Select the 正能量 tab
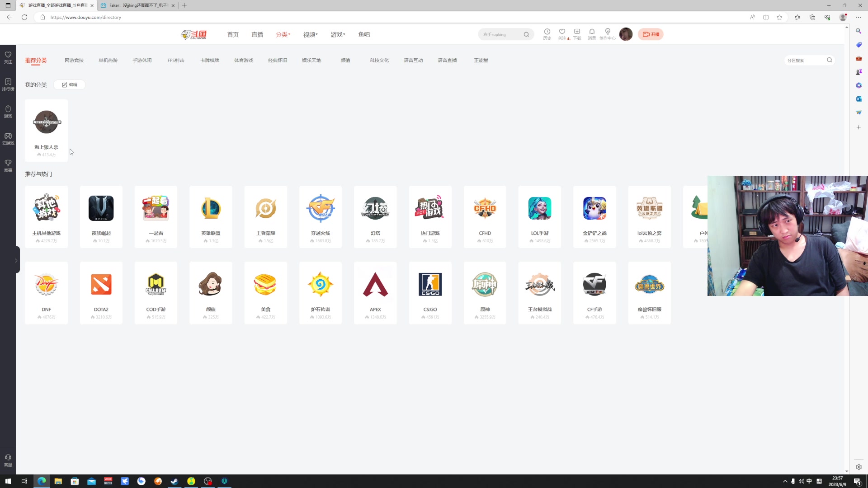 481,60
